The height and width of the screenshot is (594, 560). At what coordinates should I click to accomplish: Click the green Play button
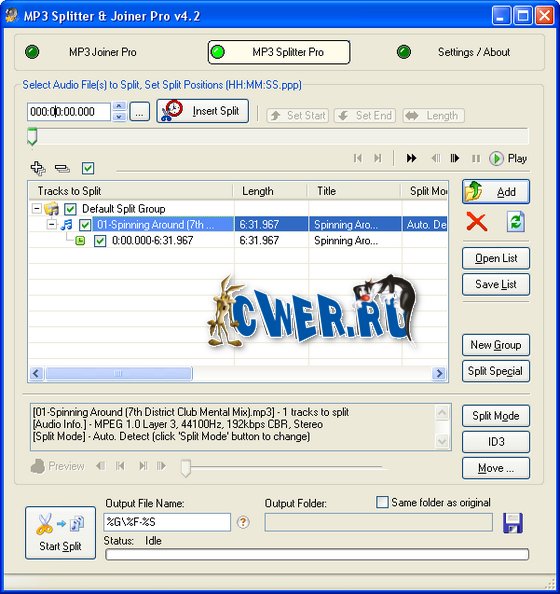coord(508,158)
